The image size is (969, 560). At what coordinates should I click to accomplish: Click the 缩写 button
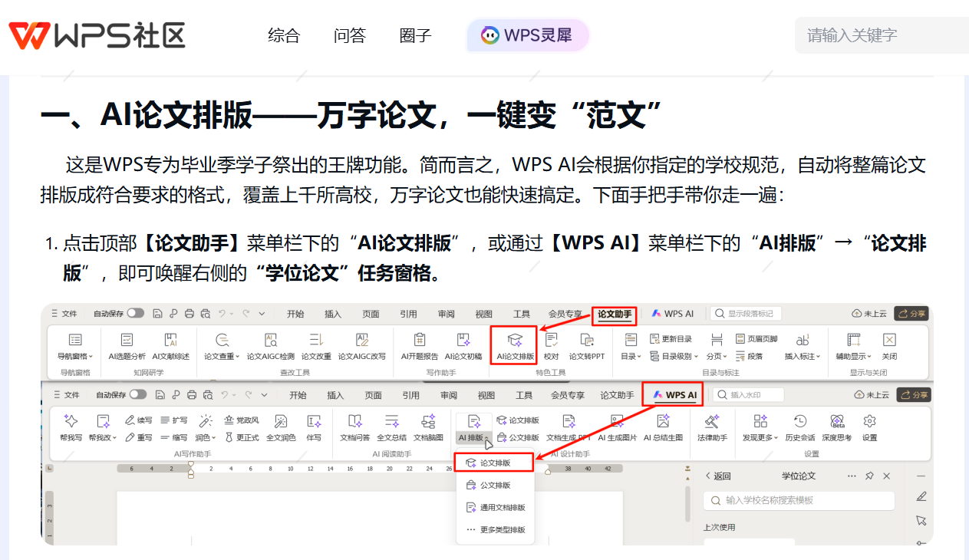tap(174, 437)
